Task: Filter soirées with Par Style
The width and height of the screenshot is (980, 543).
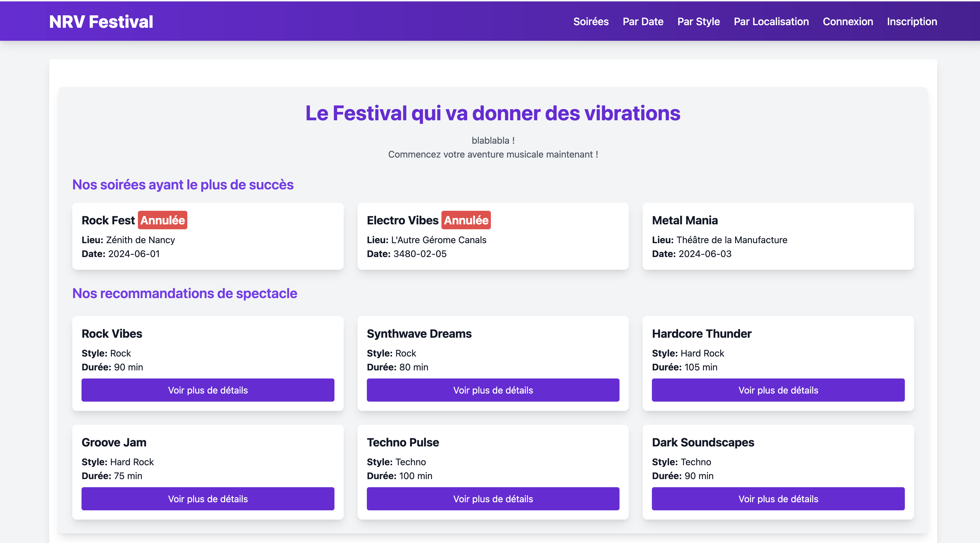Action: pyautogui.click(x=698, y=22)
